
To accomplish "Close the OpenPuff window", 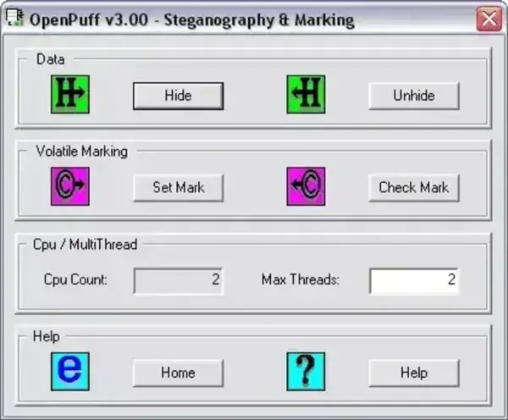I will coord(489,19).
